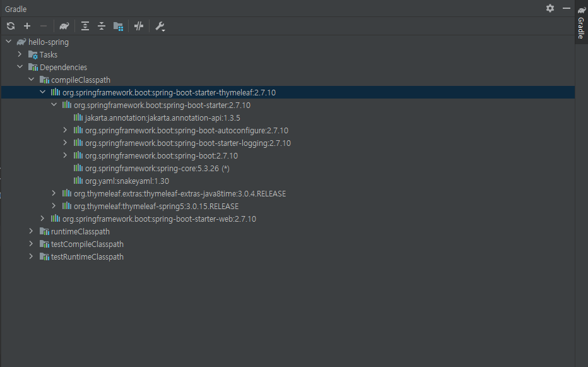Reload all Gradle projects
588x367 pixels.
(x=11, y=26)
